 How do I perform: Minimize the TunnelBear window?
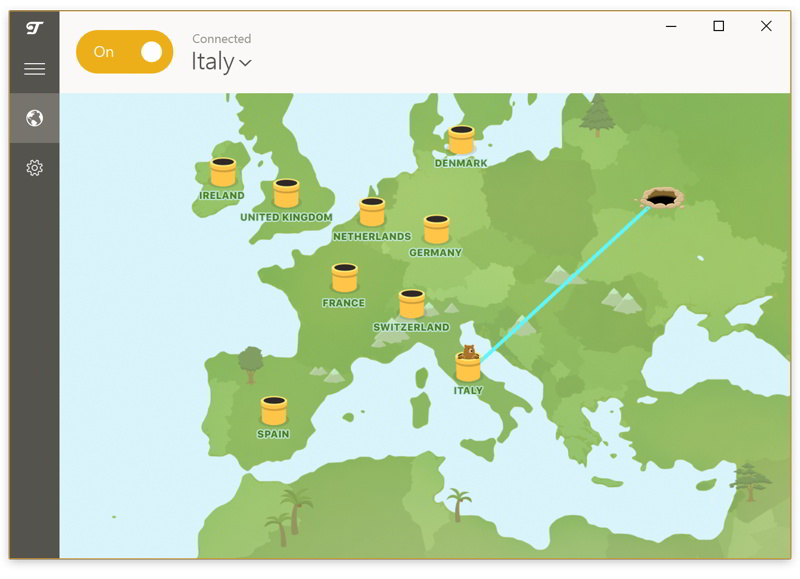tap(670, 26)
